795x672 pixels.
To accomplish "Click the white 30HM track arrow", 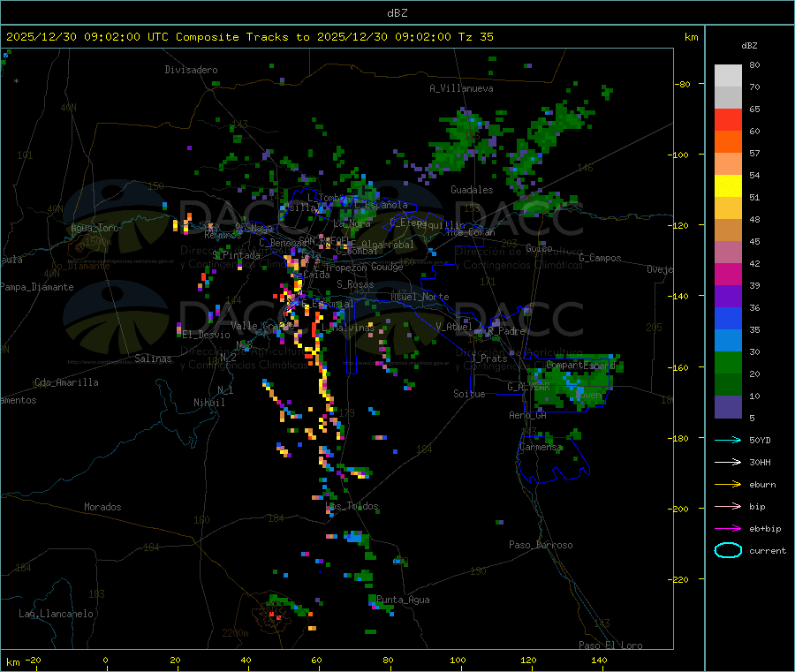I will [x=728, y=462].
